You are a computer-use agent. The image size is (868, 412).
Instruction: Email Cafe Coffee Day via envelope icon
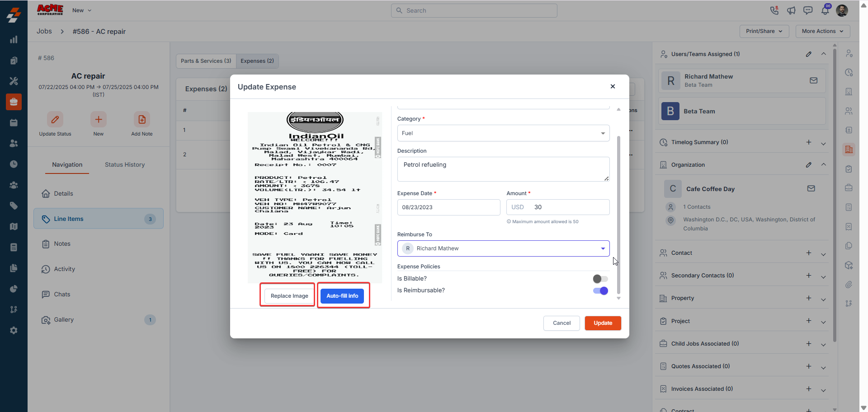(x=811, y=188)
